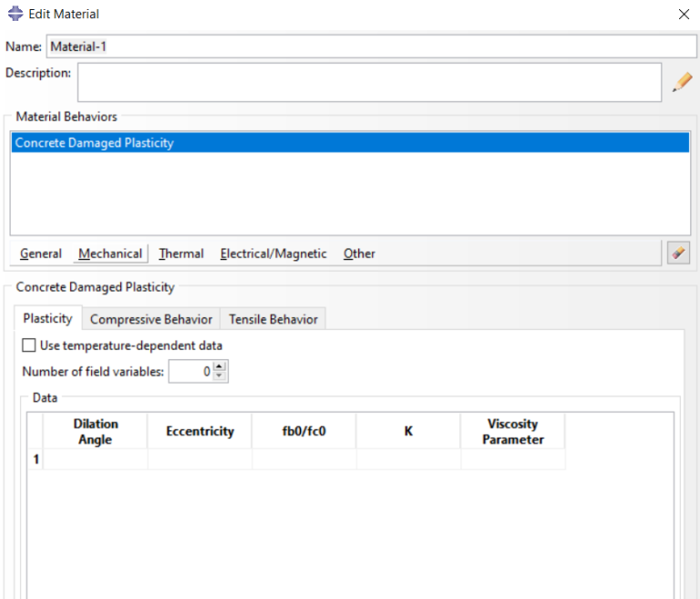Click the material Name text field
The image size is (700, 599).
pyautogui.click(x=370, y=46)
